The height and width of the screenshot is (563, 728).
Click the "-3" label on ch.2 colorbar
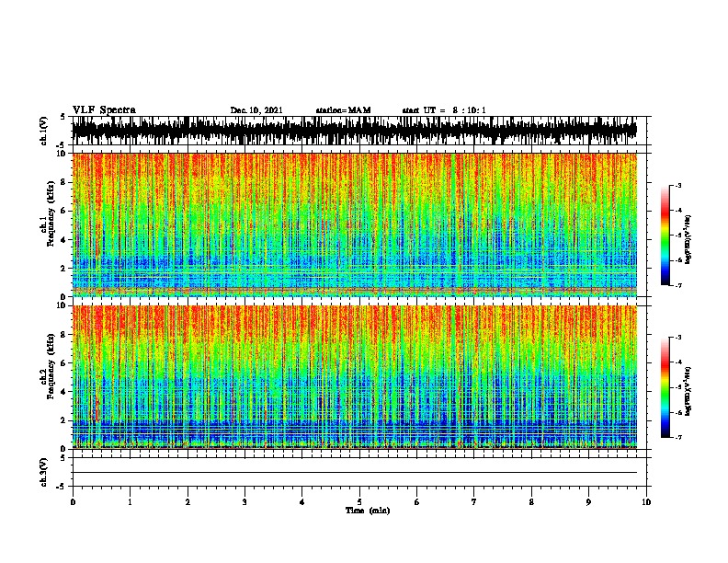(x=678, y=338)
